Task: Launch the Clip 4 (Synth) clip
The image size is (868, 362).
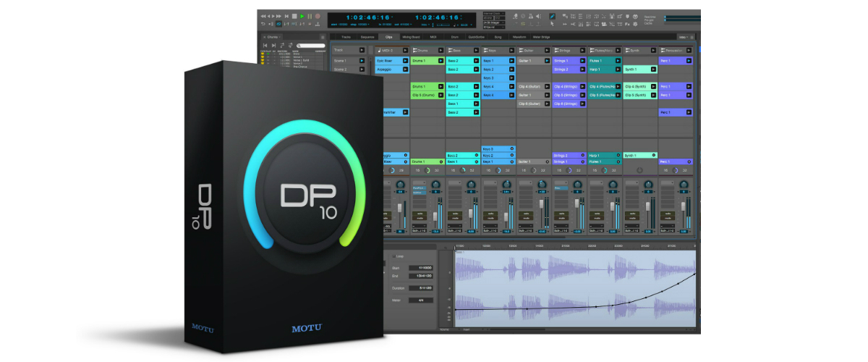Action: click(x=653, y=86)
